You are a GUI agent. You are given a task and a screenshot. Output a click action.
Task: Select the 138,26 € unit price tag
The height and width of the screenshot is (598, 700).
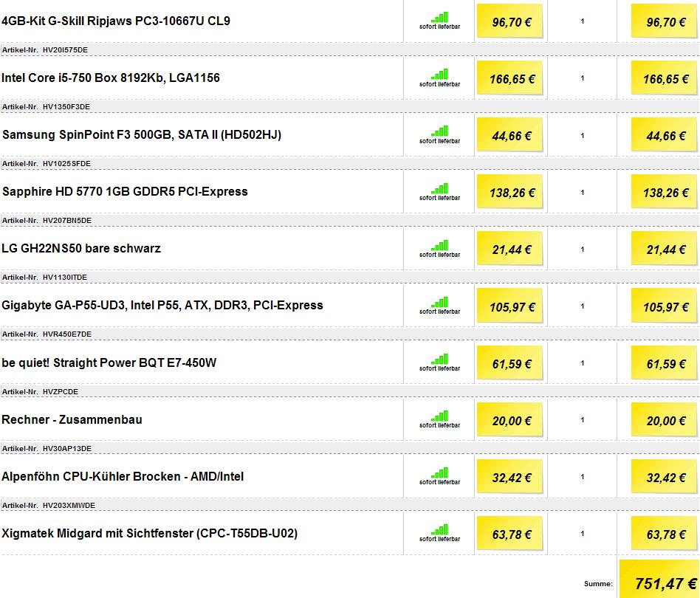(509, 192)
